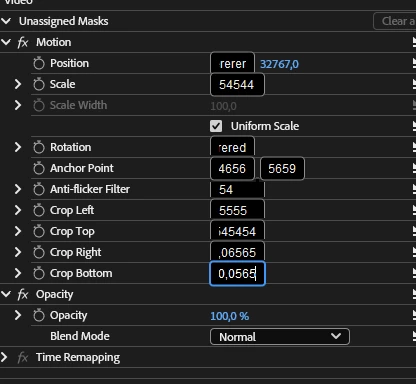Expand the Scale Width property
Viewport: 416px width, 384px height.
pos(18,105)
